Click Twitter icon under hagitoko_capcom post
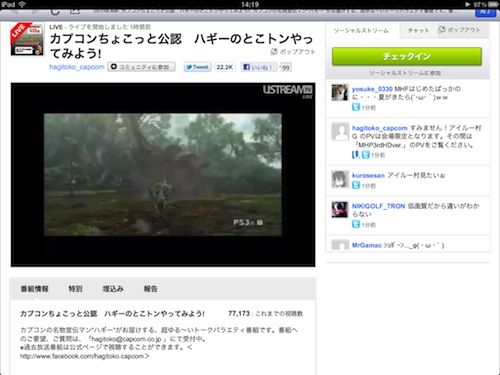Screen dimensions: 500x375 tap(366, 155)
